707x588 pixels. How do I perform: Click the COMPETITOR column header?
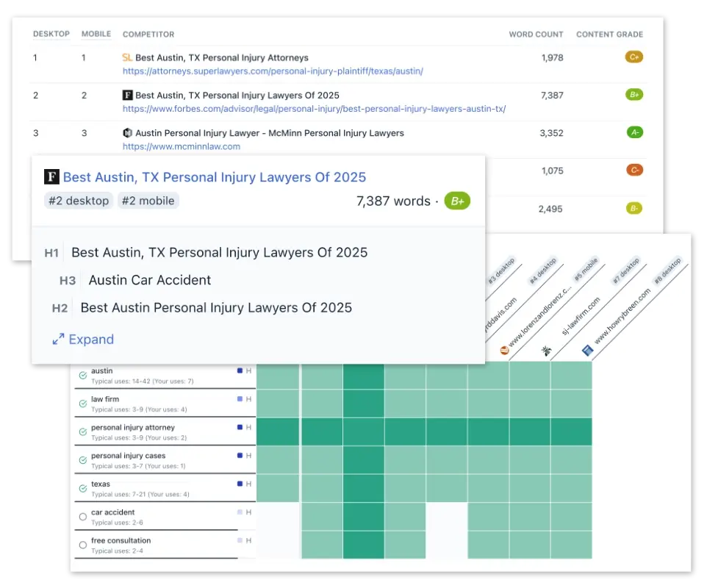pyautogui.click(x=148, y=35)
